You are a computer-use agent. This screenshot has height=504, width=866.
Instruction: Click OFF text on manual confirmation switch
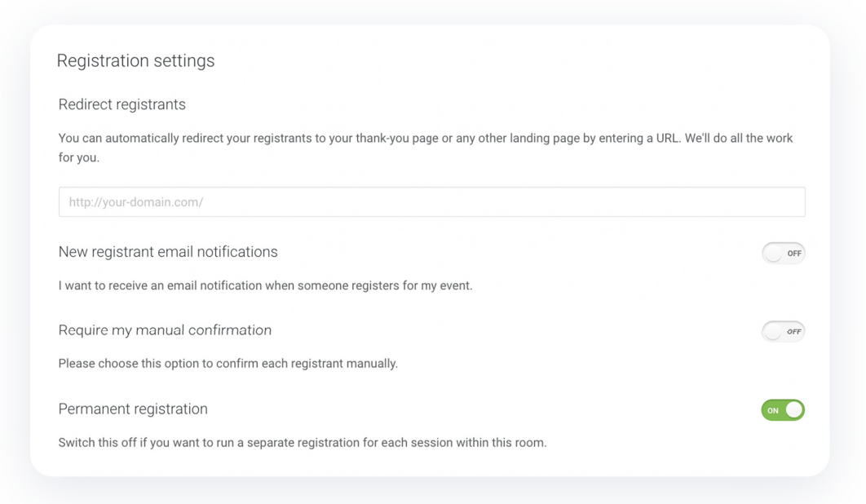point(794,332)
